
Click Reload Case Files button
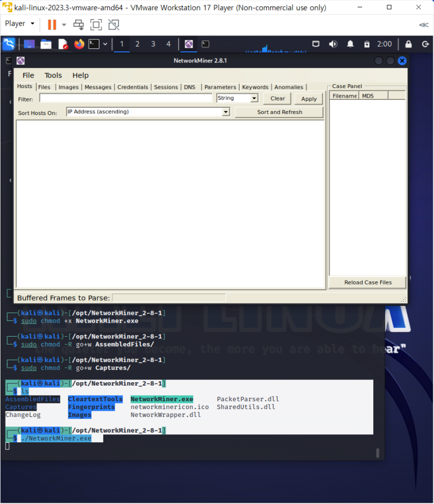tap(368, 282)
